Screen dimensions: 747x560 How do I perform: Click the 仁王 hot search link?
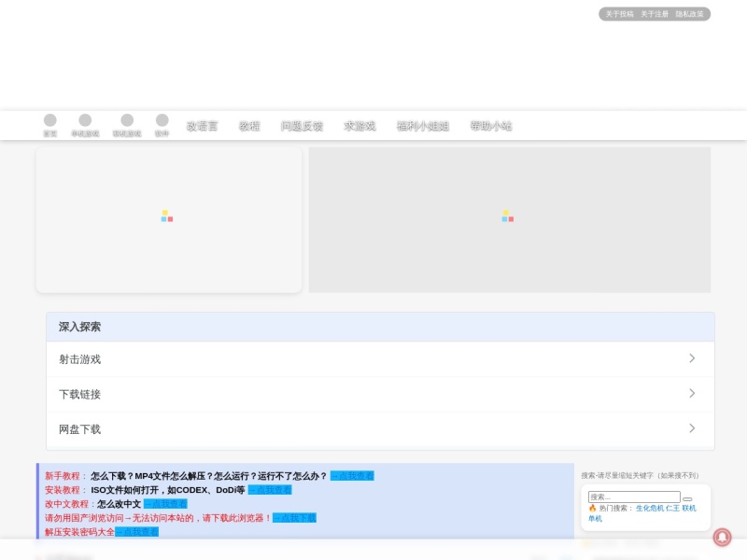pos(672,508)
